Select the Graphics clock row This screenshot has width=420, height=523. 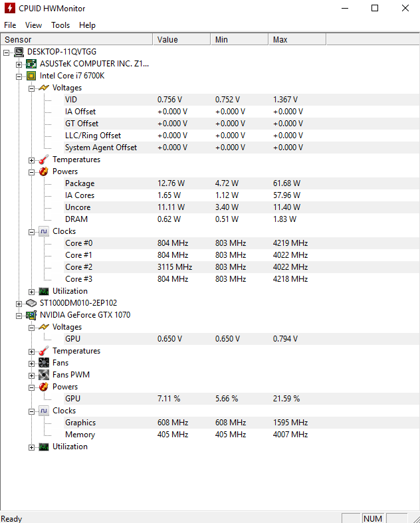[x=241, y=423]
